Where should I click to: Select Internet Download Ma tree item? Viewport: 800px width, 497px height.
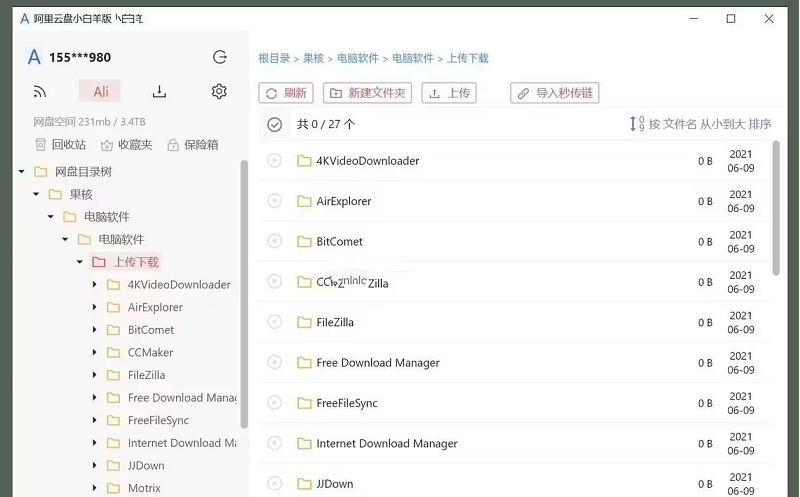click(182, 443)
